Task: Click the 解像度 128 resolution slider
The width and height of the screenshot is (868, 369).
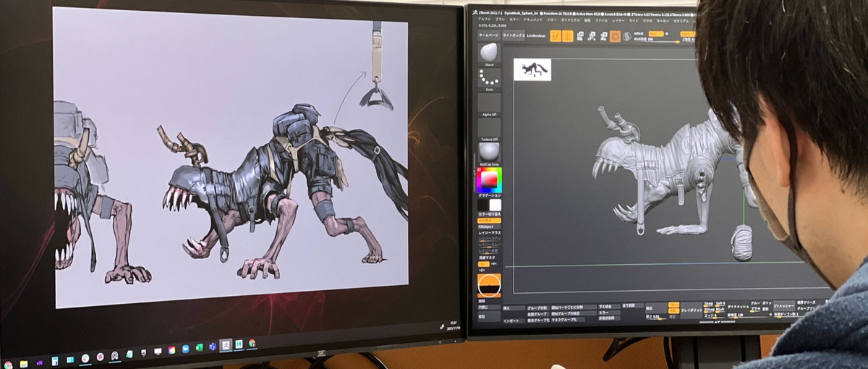Action: (748, 316)
